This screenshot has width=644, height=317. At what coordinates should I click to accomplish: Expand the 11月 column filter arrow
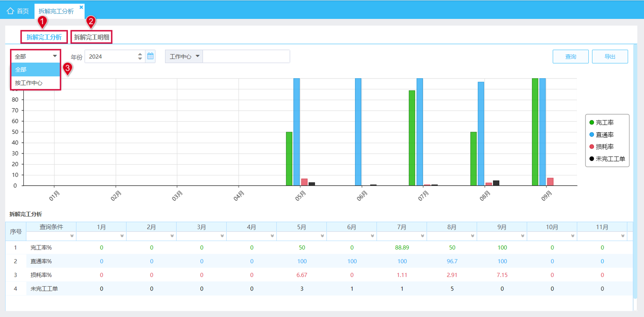tap(623, 236)
